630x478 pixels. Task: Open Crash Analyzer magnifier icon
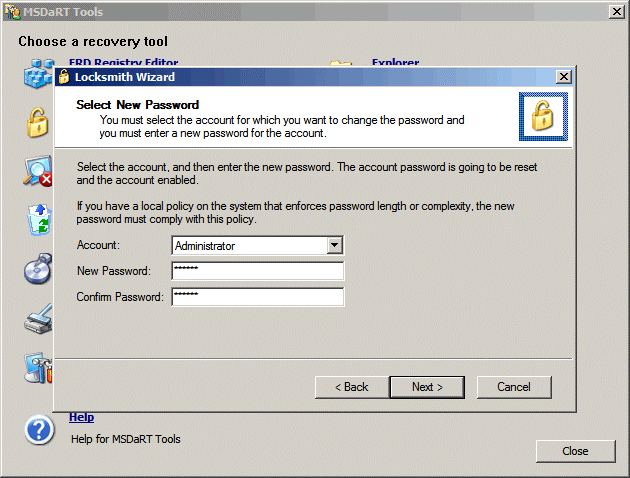(x=38, y=171)
